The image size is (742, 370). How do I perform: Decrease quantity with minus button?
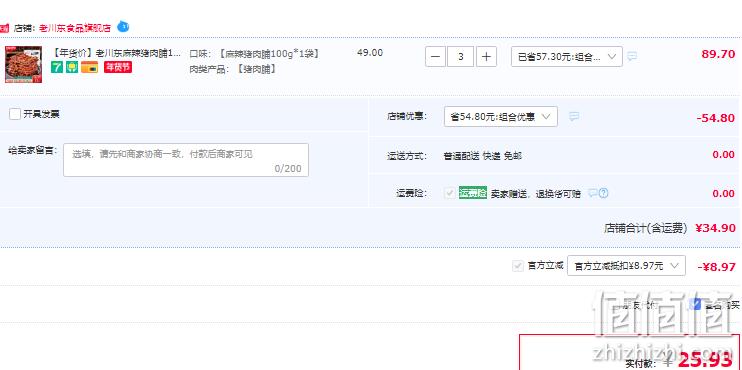click(x=435, y=57)
